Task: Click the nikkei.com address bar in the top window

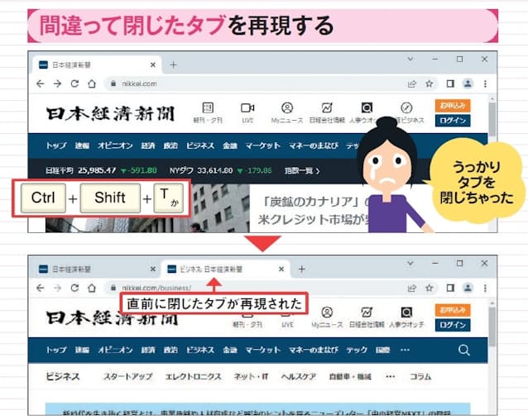Action: point(254,84)
